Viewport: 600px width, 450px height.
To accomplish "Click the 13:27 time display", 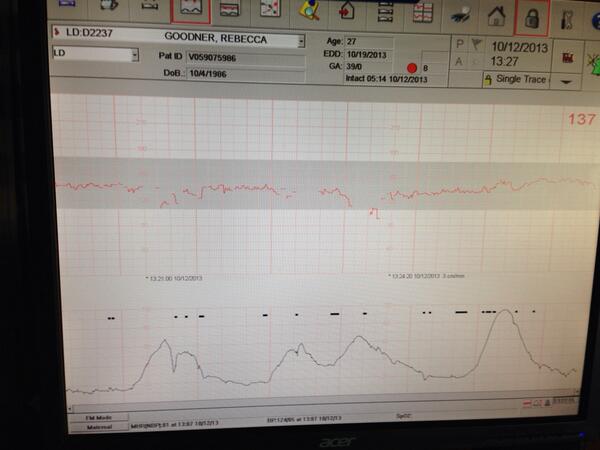I will pyautogui.click(x=504, y=61).
